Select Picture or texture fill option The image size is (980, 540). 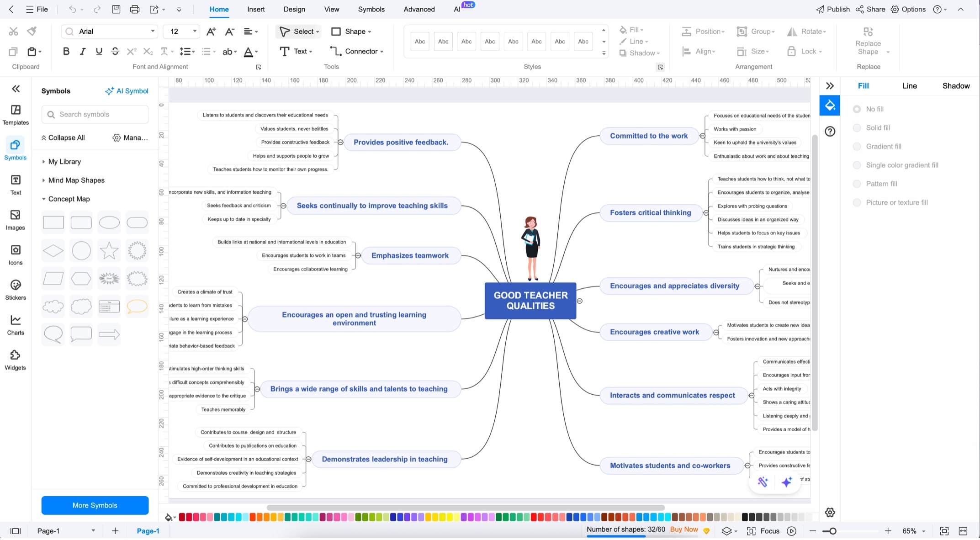click(857, 203)
